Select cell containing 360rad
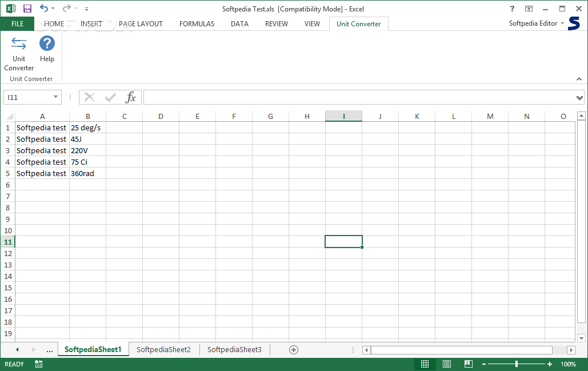588x371 pixels. (88, 173)
